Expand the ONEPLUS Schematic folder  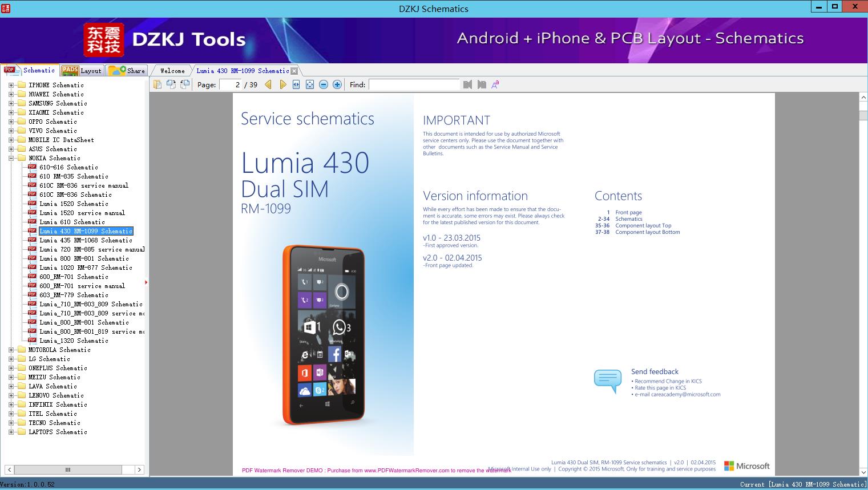(11, 368)
